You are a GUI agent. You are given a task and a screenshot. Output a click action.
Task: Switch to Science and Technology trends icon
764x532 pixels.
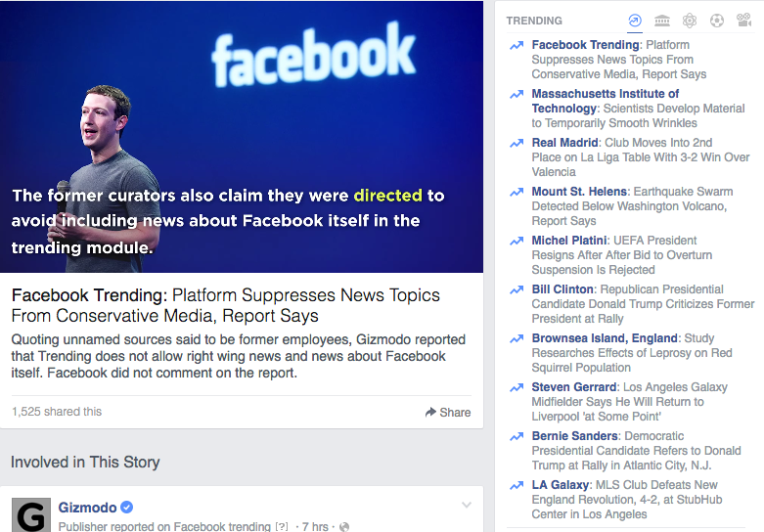tap(690, 21)
